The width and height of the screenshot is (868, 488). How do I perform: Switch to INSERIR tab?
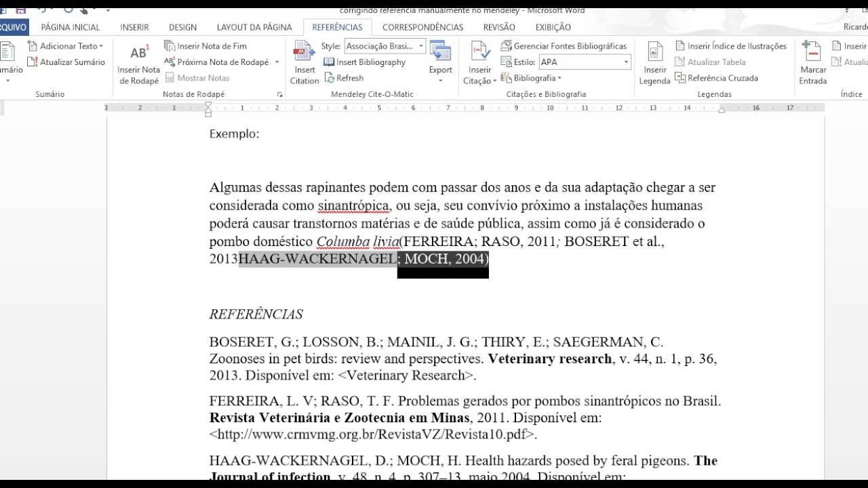pyautogui.click(x=135, y=27)
